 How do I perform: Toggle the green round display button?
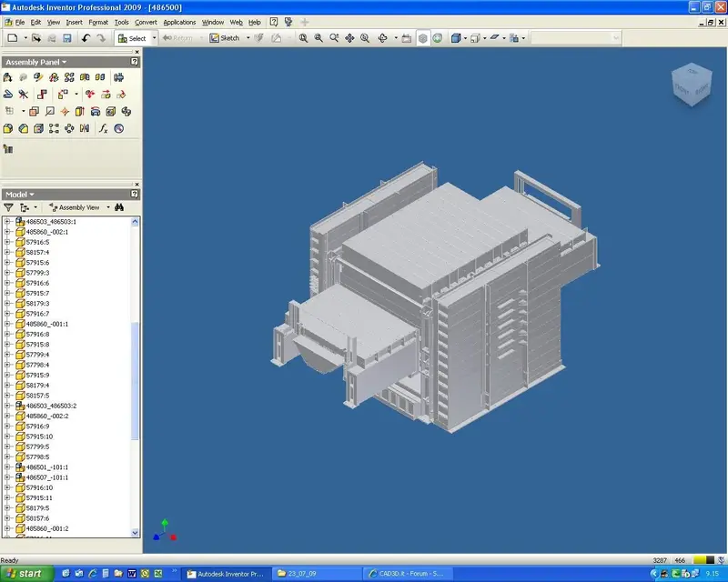pos(438,38)
